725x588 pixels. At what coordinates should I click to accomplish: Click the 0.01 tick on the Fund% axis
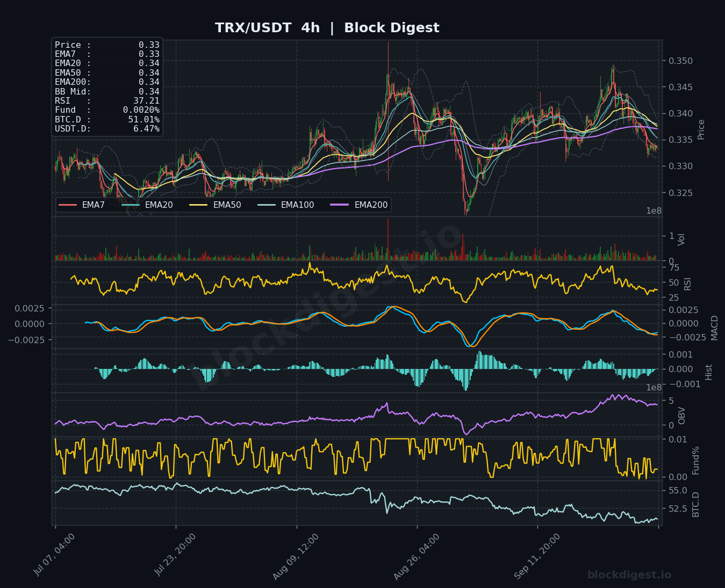click(678, 440)
